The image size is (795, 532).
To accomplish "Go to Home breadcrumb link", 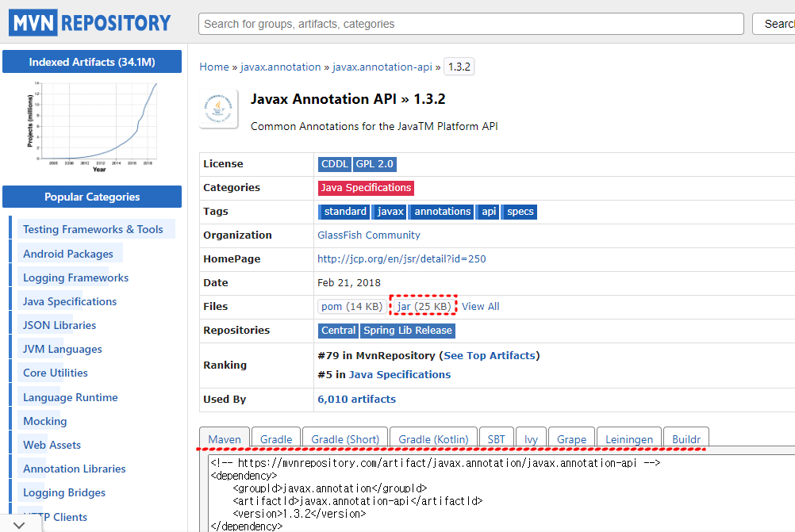I will tap(214, 67).
